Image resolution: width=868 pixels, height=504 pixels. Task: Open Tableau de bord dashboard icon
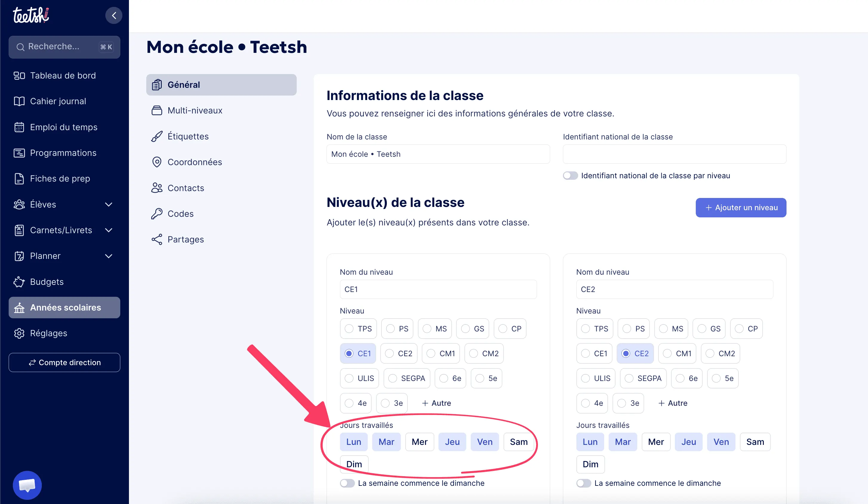pos(19,76)
